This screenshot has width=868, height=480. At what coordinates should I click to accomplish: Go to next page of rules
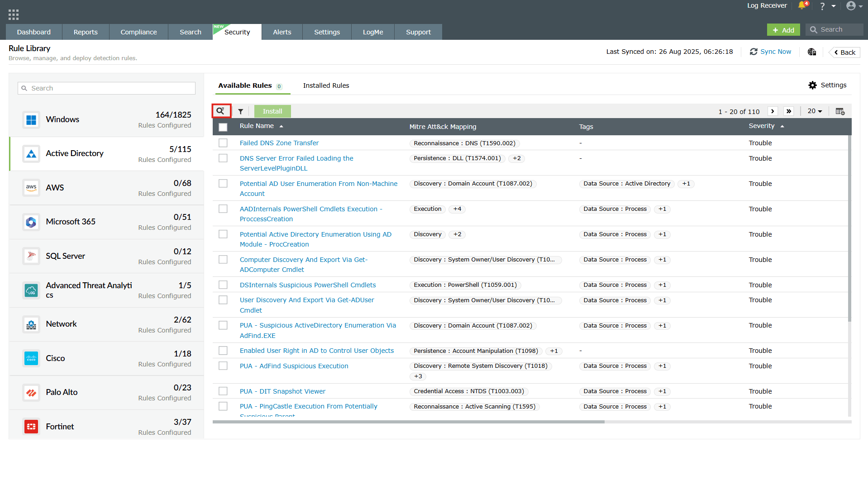tap(773, 111)
